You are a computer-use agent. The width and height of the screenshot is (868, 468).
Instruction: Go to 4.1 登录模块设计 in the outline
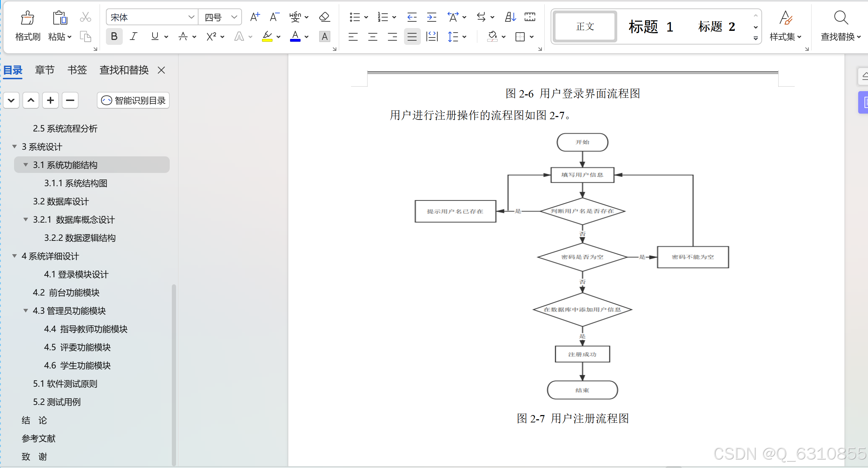pos(76,274)
